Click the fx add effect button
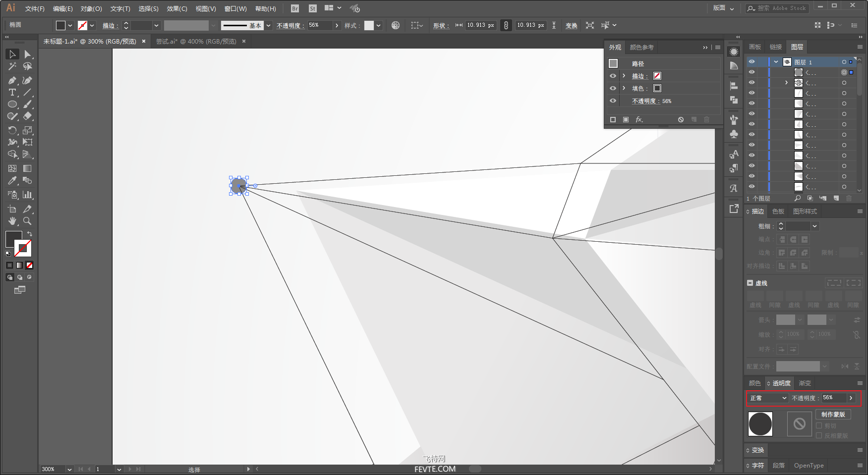Image resolution: width=868 pixels, height=475 pixels. 639,119
